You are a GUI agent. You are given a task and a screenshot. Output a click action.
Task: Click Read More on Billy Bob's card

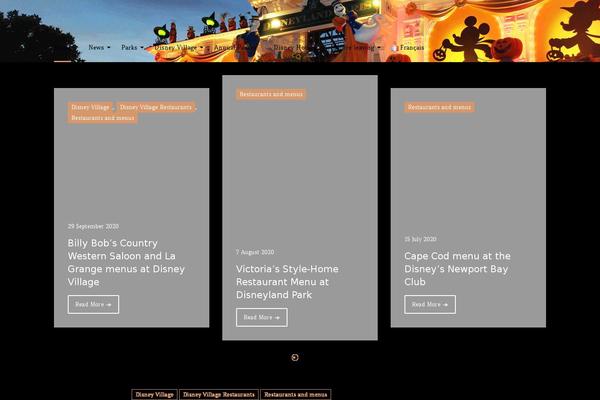tap(93, 305)
